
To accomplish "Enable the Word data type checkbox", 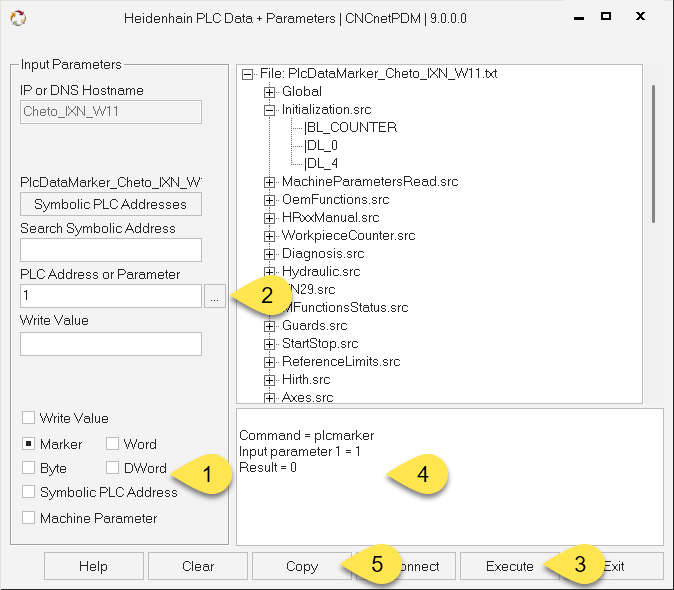I will (113, 443).
